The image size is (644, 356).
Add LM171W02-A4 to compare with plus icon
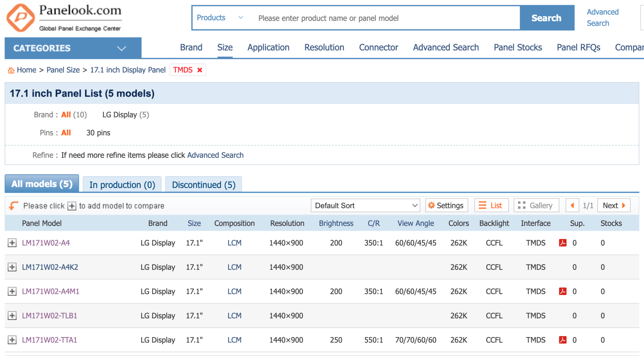coord(12,243)
